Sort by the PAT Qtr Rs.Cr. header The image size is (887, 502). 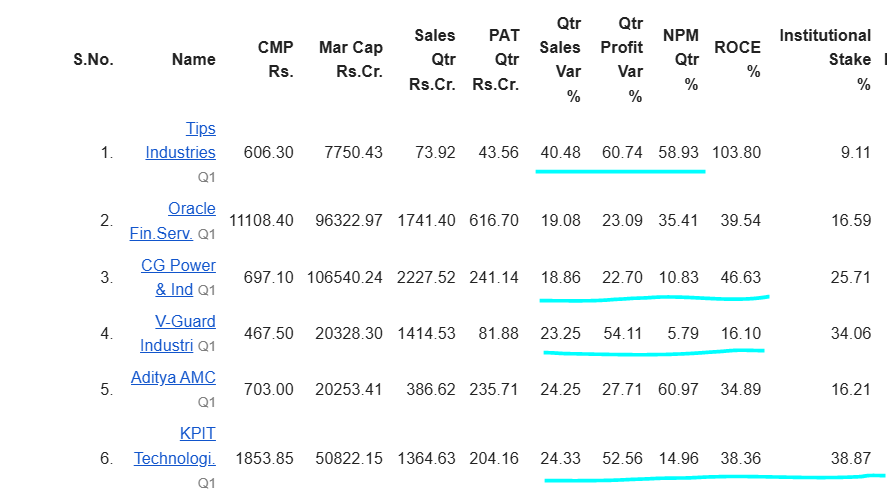pos(496,59)
